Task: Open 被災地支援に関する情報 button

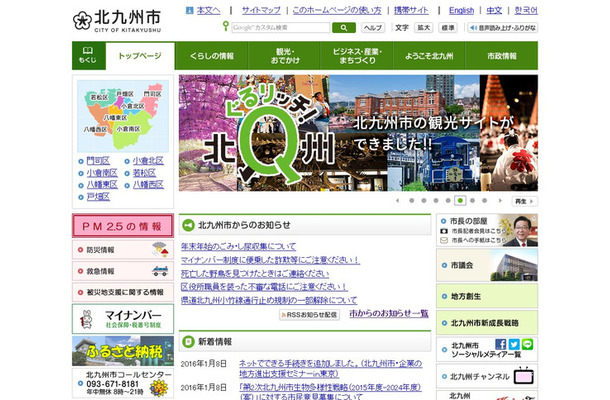Action: [123, 292]
